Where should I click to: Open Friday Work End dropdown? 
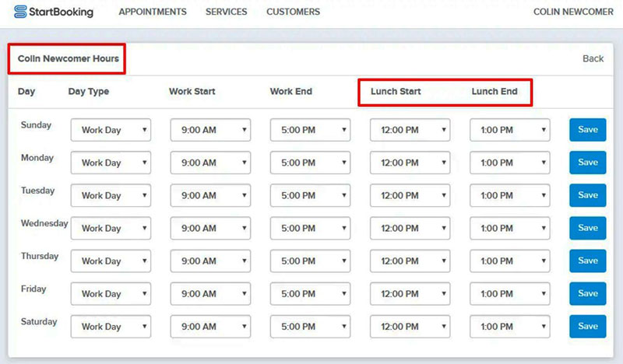coord(310,294)
